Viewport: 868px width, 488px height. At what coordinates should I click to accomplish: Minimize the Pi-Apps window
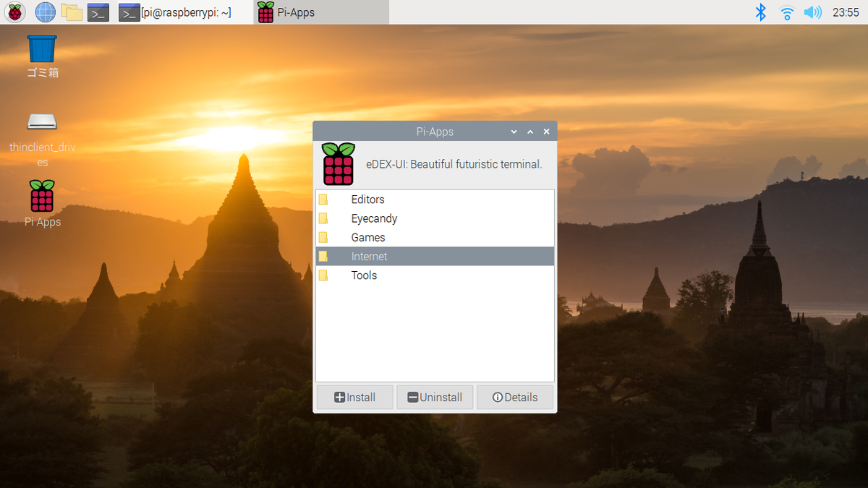[514, 132]
